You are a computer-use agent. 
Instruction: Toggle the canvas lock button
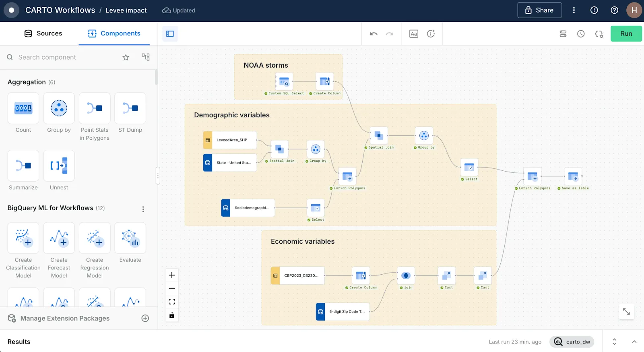coord(172,315)
